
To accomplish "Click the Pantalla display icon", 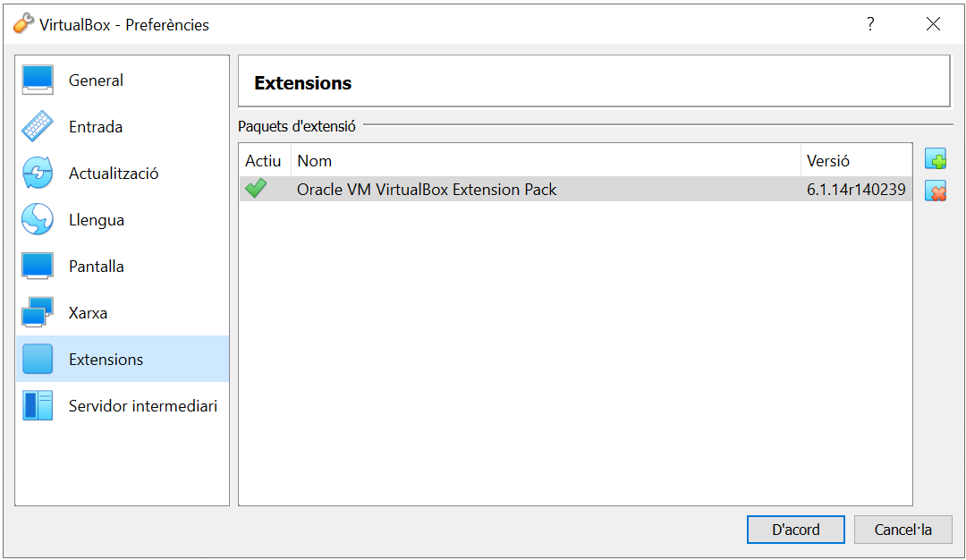I will pos(38,266).
